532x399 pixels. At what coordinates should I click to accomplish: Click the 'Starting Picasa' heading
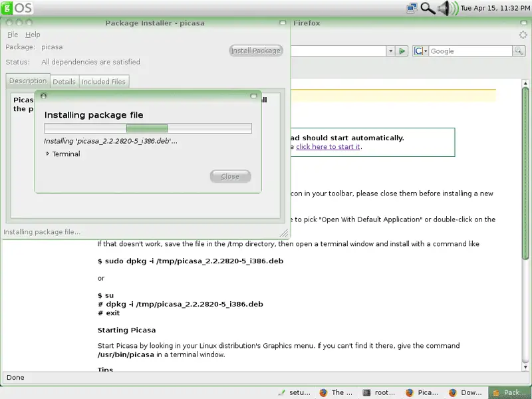point(126,330)
